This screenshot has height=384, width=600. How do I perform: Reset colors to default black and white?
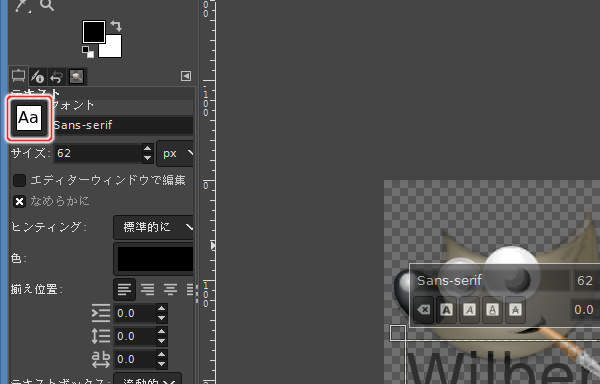tap(88, 52)
